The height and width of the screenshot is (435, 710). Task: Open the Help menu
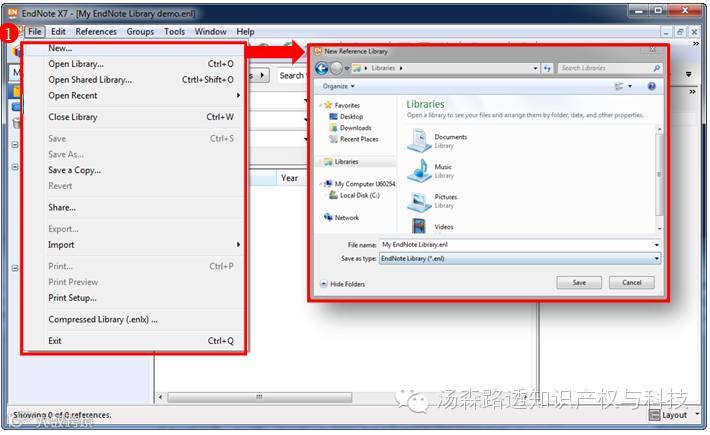245,32
